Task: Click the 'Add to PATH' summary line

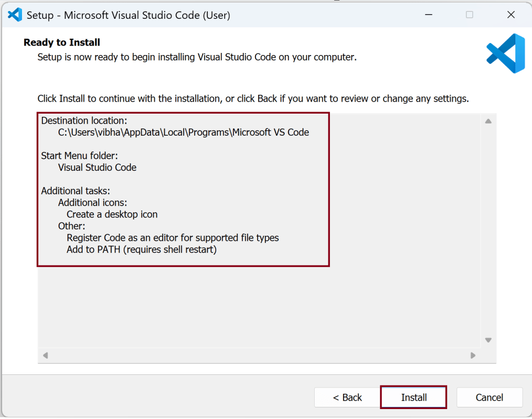Action: [x=141, y=249]
